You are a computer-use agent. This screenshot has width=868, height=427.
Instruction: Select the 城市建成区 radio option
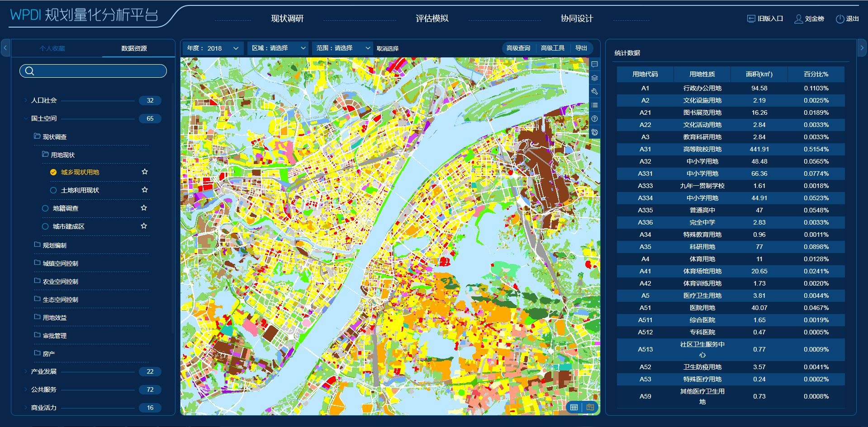[45, 226]
